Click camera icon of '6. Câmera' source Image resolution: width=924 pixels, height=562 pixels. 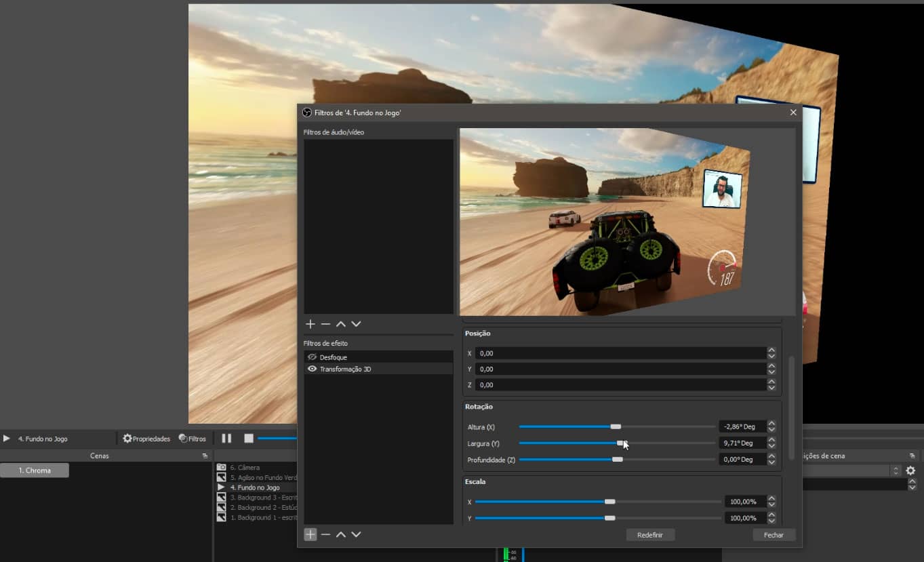221,467
